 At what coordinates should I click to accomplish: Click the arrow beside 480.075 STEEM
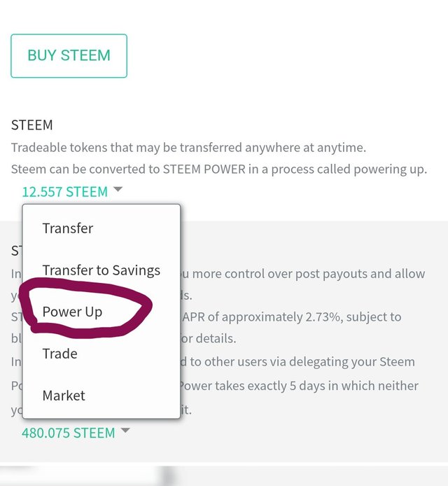coord(125,430)
